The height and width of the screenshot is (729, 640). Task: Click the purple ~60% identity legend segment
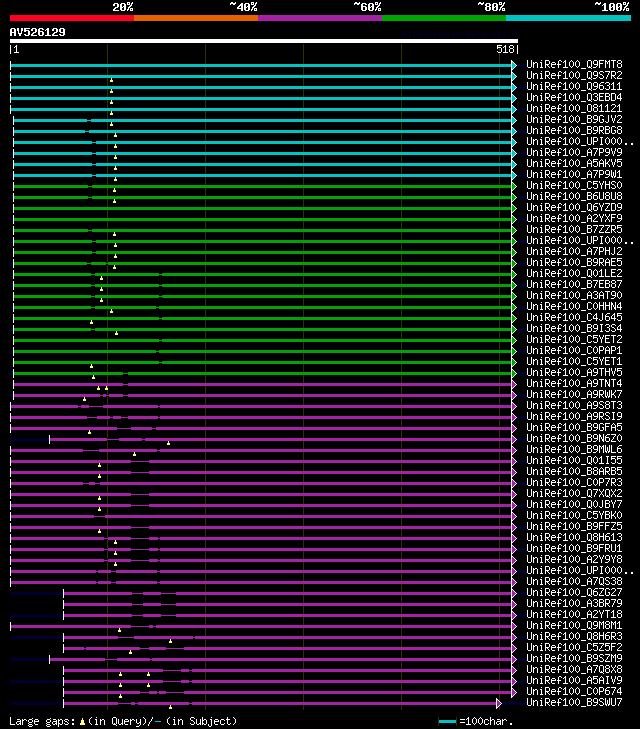[320, 18]
